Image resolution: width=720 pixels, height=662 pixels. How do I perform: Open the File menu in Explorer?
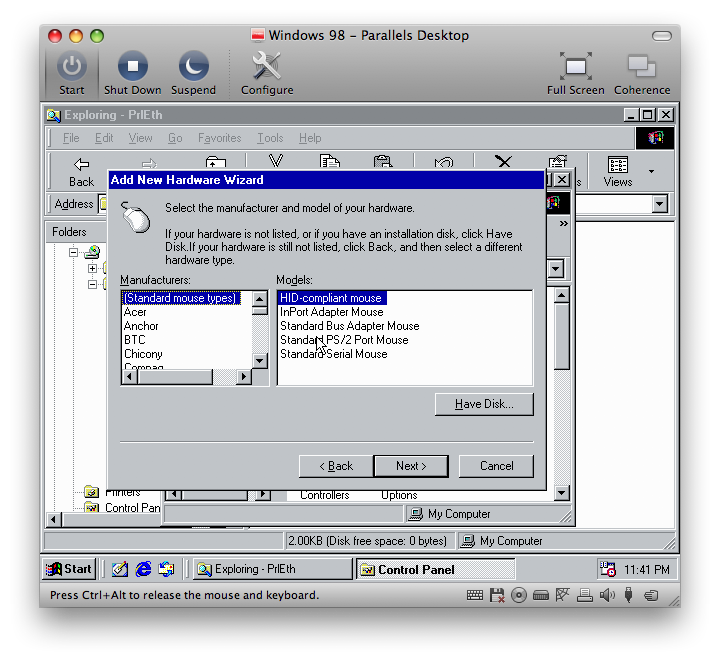pyautogui.click(x=71, y=138)
